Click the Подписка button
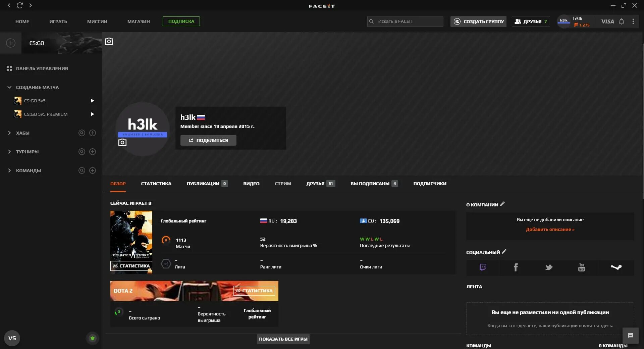This screenshot has width=644, height=349. (x=181, y=21)
